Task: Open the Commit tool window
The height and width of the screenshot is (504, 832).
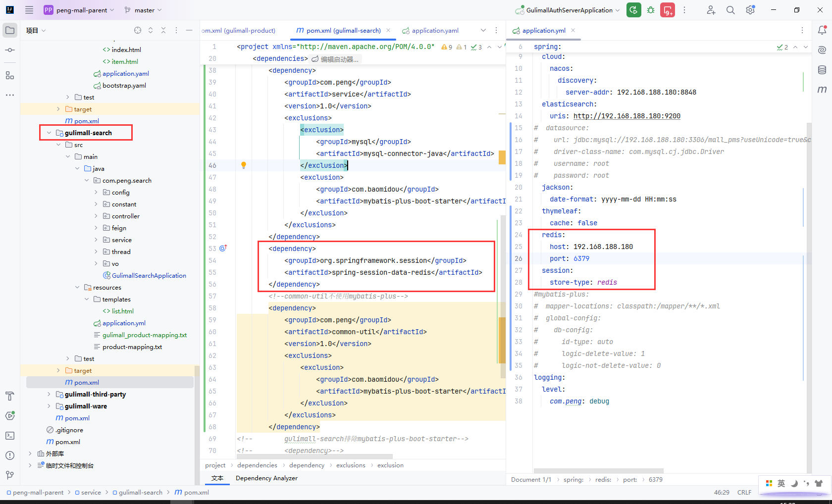Action: [10, 50]
